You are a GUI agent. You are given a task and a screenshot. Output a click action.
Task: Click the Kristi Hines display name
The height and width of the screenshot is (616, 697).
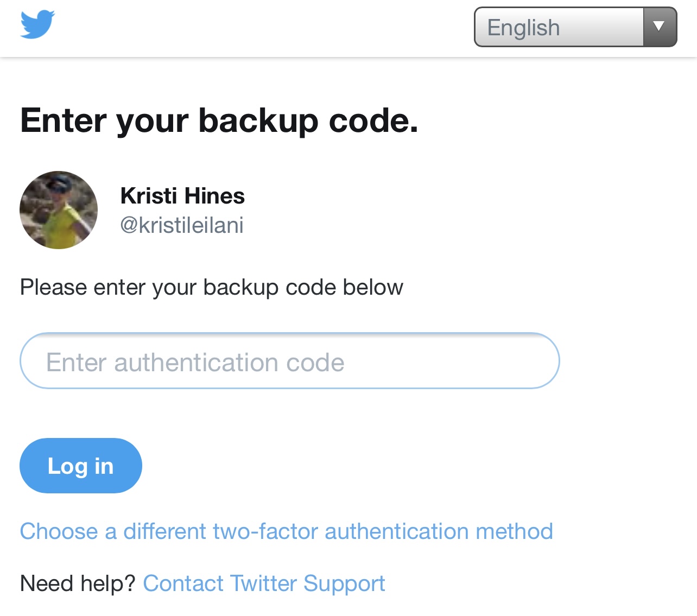pyautogui.click(x=182, y=196)
